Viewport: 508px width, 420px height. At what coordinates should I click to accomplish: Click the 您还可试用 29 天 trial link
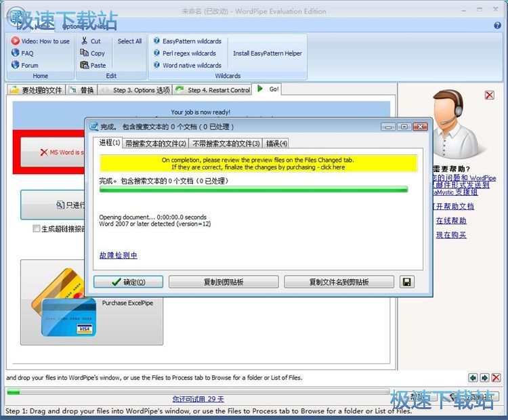[198, 399]
